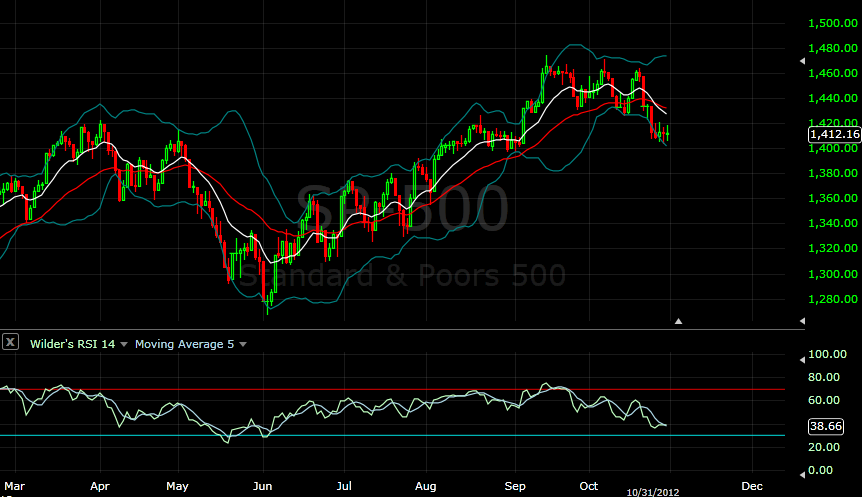
Task: Click the 100.00 RSI axis label
Action: pyautogui.click(x=827, y=354)
